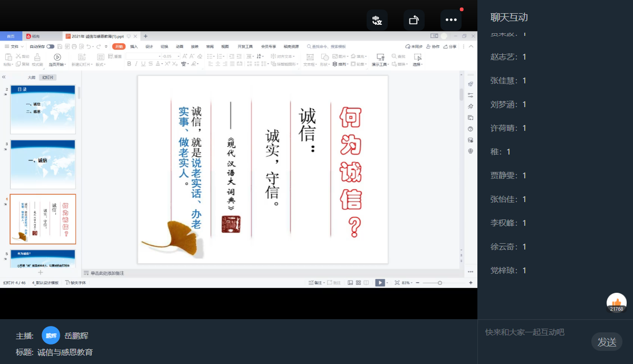
Task: Select the slide 3 thumbnail 一、诚信
Action: click(x=43, y=164)
